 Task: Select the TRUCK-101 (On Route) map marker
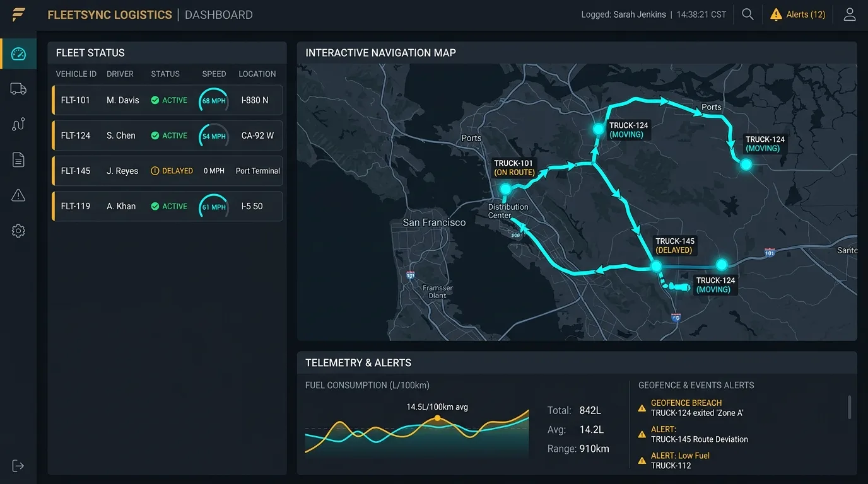point(505,189)
